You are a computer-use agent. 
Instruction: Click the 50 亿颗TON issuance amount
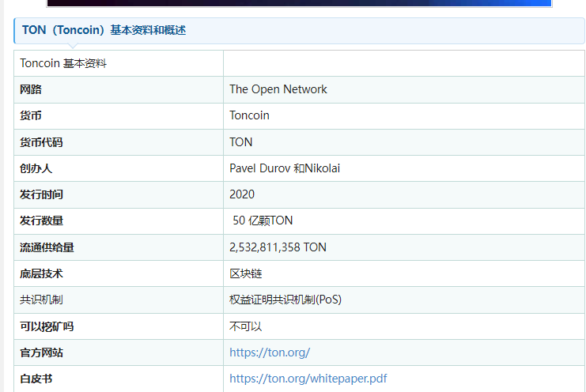point(263,220)
